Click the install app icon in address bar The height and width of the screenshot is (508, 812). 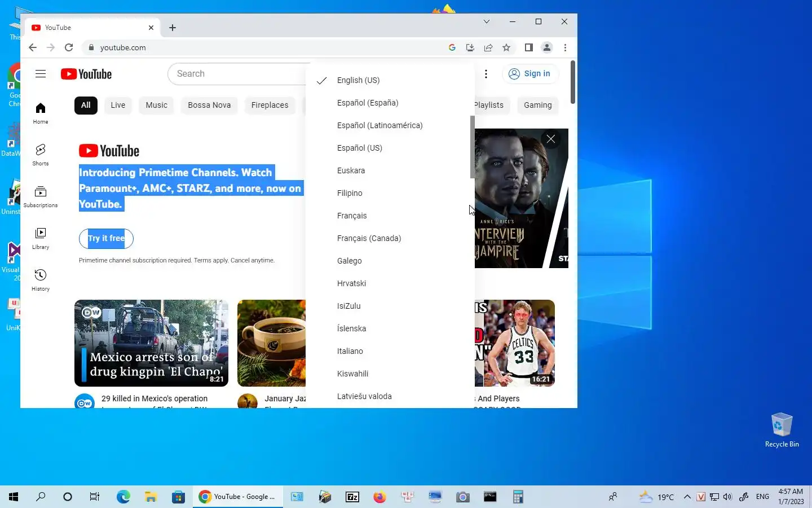coord(470,47)
